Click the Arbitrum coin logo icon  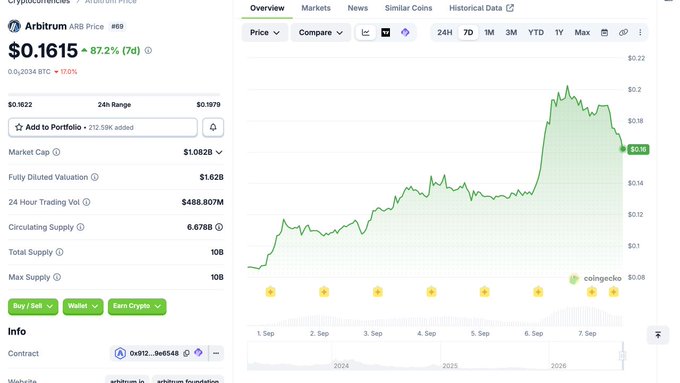point(14,26)
